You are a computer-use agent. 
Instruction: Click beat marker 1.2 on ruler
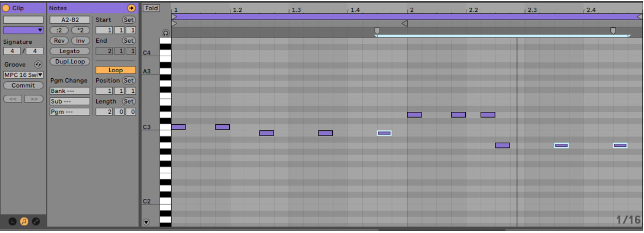click(237, 10)
